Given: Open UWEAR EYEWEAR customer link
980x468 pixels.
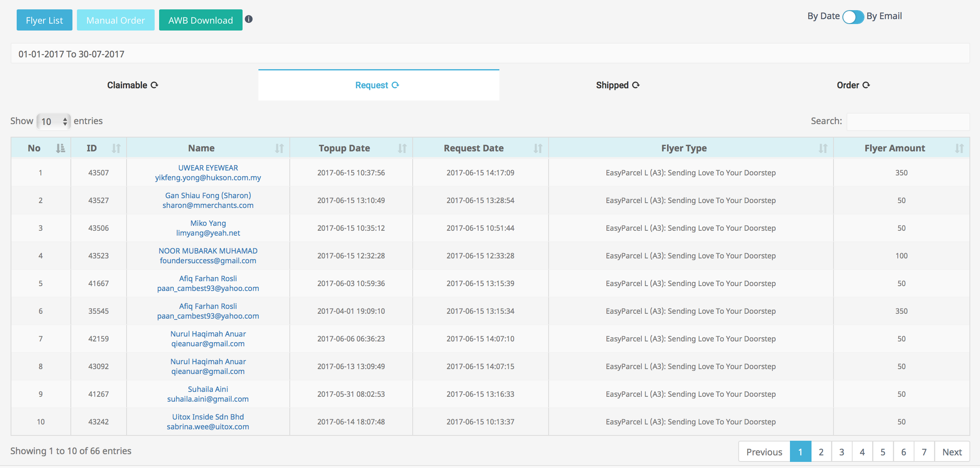Looking at the screenshot, I should (x=208, y=168).
